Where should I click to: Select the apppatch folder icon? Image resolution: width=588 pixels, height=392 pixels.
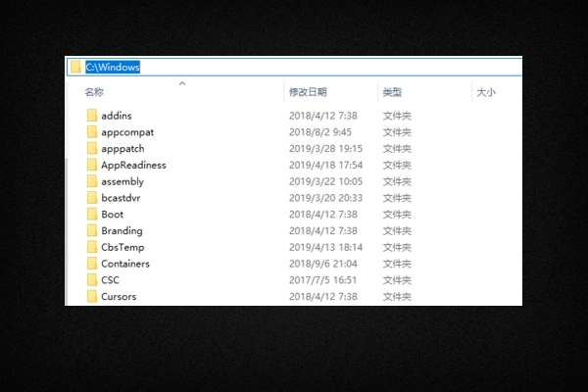92,149
